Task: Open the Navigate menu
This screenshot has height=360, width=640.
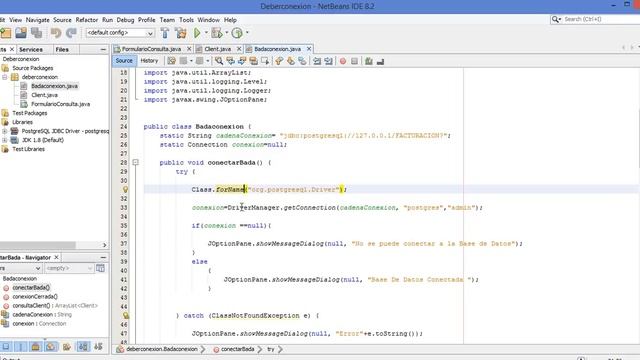Action: pos(38,20)
